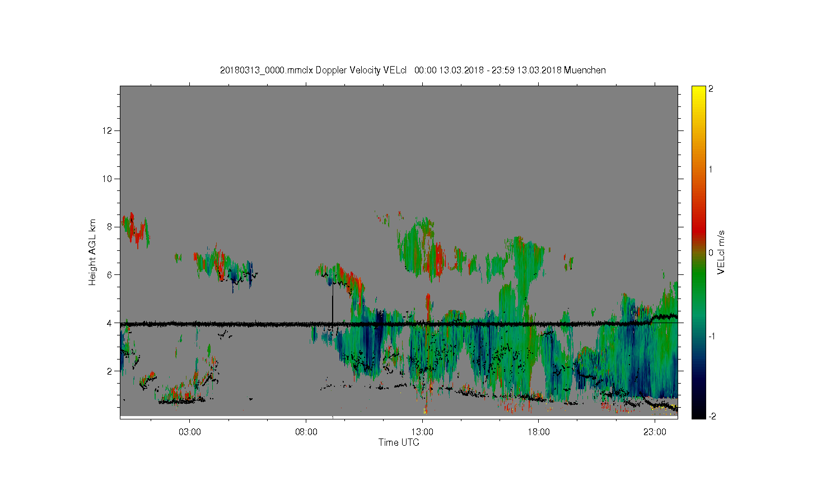Click the height tick label 10

108,179
